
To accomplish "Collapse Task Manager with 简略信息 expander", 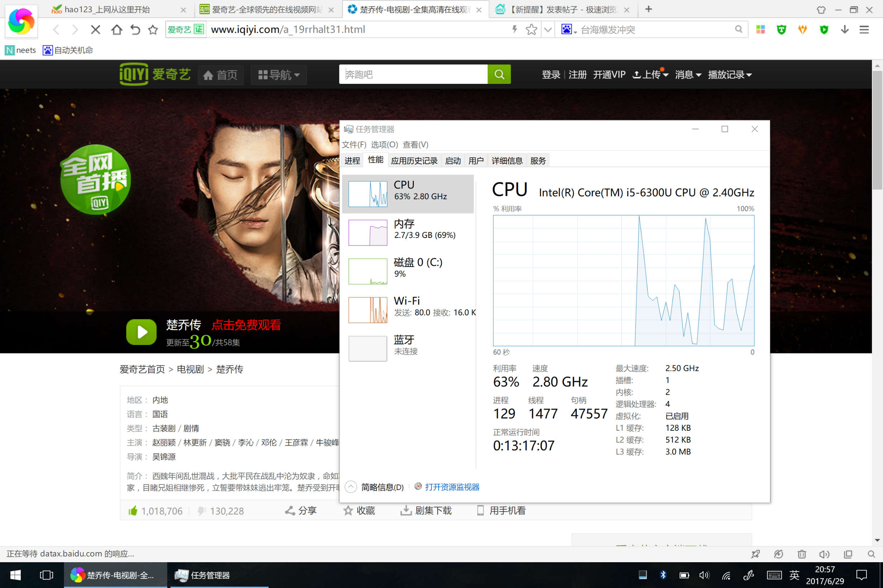I will (350, 486).
